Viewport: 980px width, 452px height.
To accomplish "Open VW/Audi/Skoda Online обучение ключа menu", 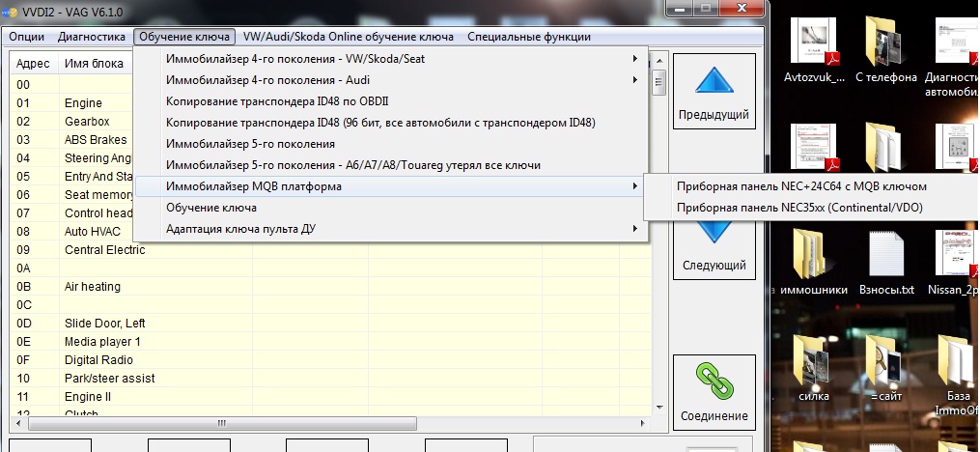I will [349, 37].
